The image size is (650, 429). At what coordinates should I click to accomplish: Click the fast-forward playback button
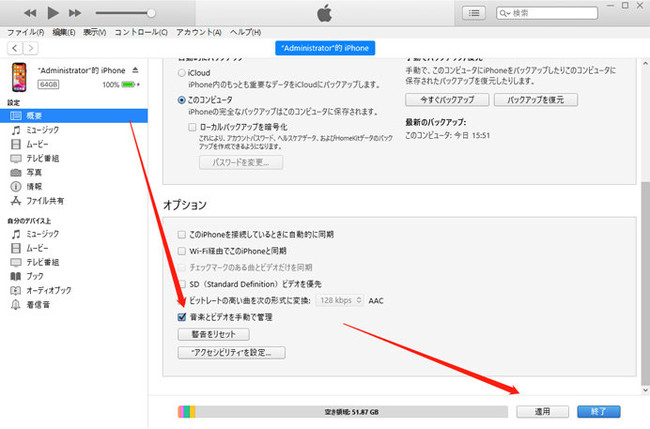tap(75, 13)
